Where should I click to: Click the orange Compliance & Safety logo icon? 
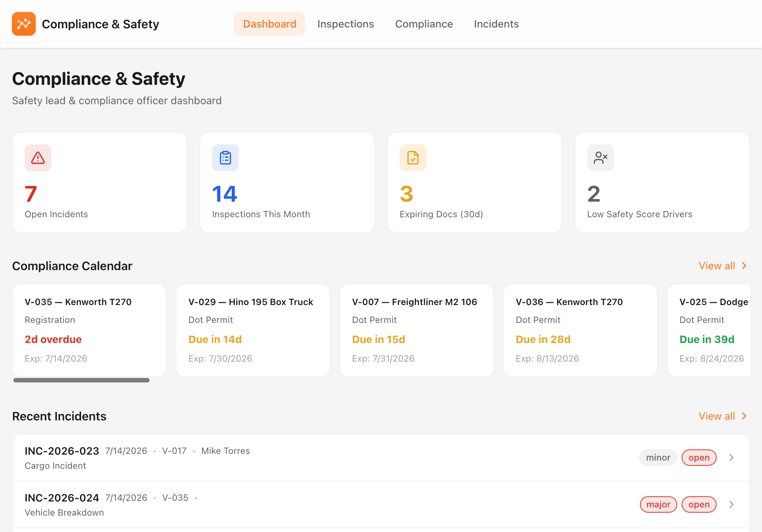point(24,24)
